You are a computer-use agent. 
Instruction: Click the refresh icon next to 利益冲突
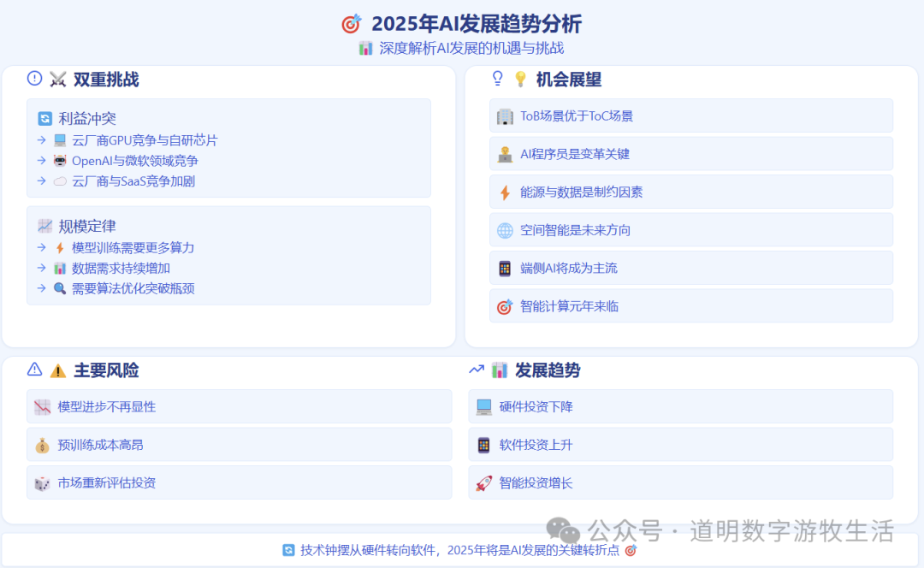(44, 118)
